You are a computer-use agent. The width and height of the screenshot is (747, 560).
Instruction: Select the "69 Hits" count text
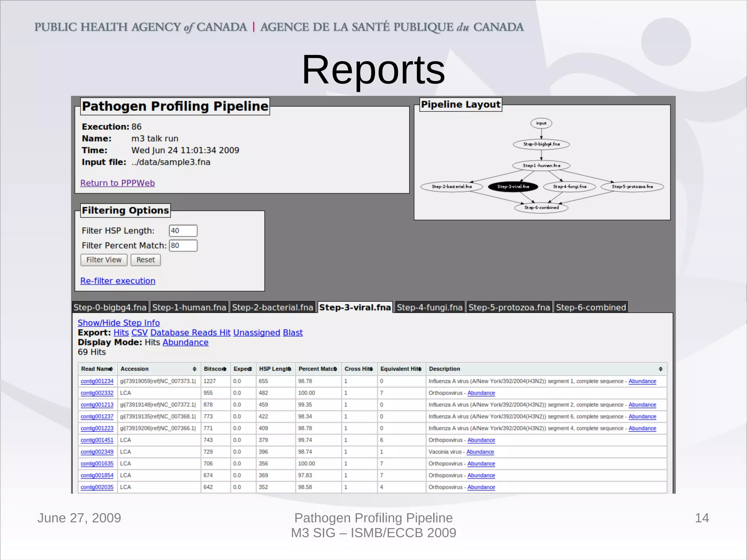(92, 352)
